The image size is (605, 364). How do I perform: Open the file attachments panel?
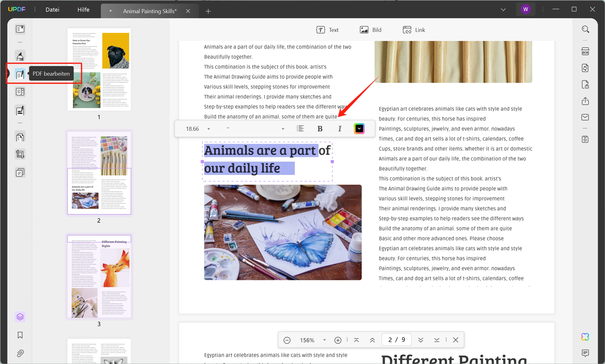click(20, 353)
